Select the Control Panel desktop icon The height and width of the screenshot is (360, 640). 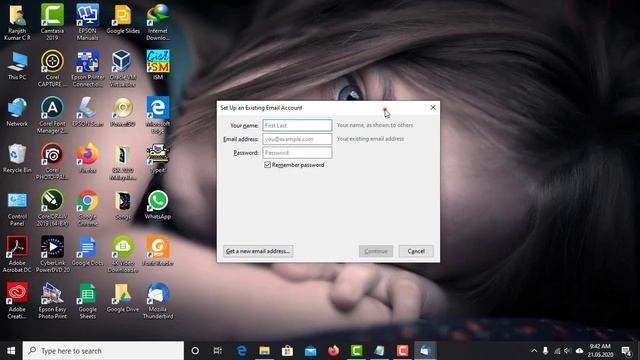17,209
